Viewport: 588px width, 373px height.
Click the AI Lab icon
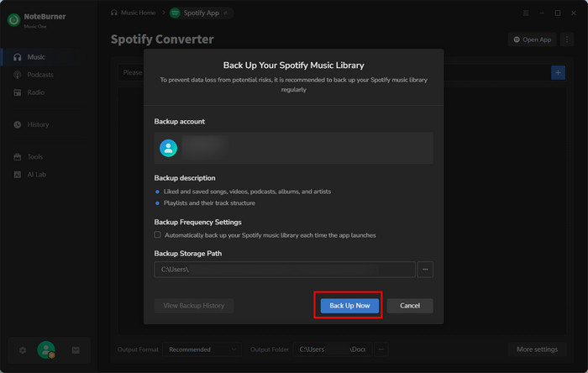(18, 174)
